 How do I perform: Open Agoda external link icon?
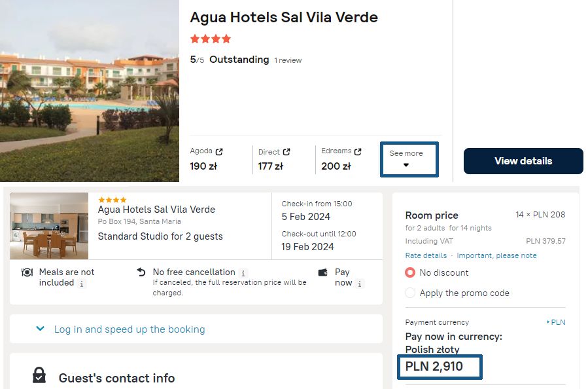(x=219, y=152)
